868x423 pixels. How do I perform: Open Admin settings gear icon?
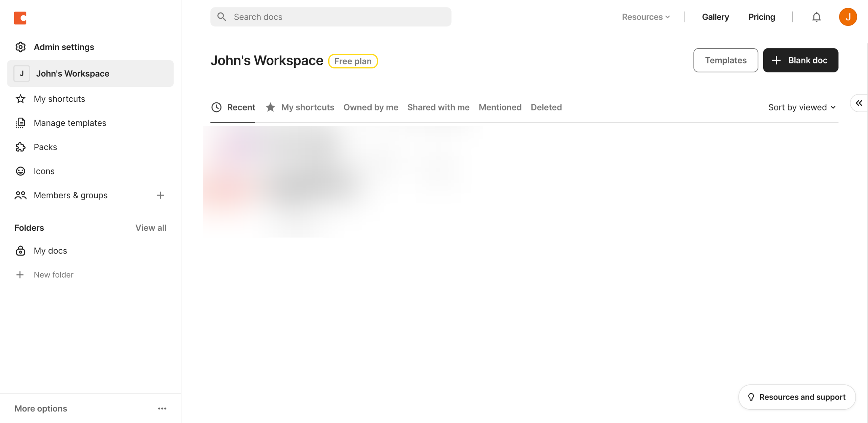20,47
